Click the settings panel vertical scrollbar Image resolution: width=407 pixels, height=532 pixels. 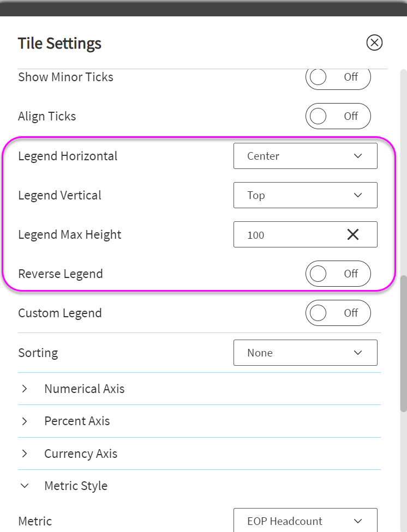(403, 343)
